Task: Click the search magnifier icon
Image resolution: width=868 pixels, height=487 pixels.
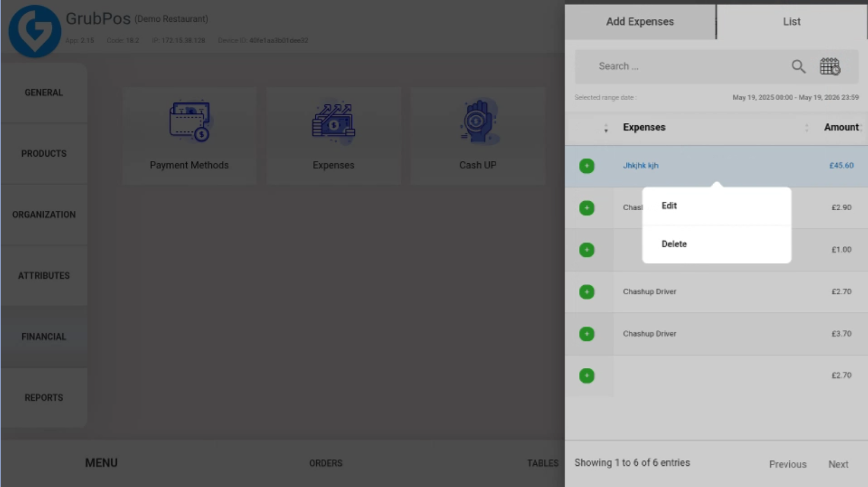Action: point(799,67)
